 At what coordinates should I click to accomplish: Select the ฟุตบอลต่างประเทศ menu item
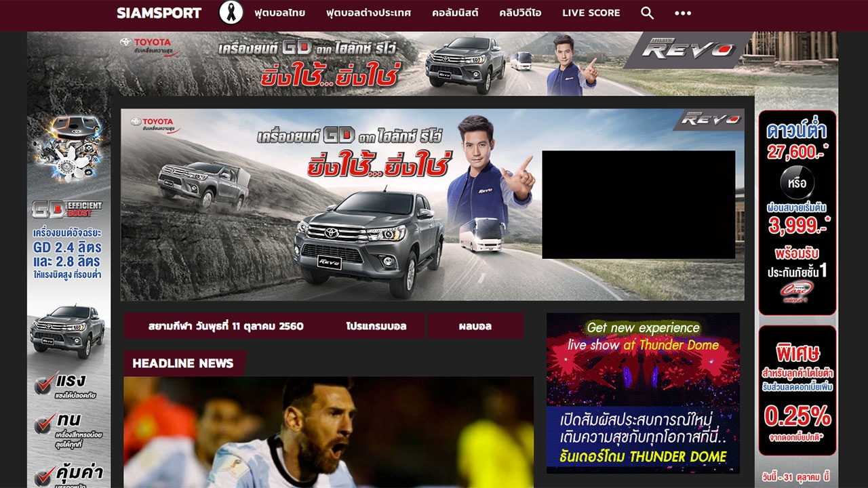[x=368, y=13]
